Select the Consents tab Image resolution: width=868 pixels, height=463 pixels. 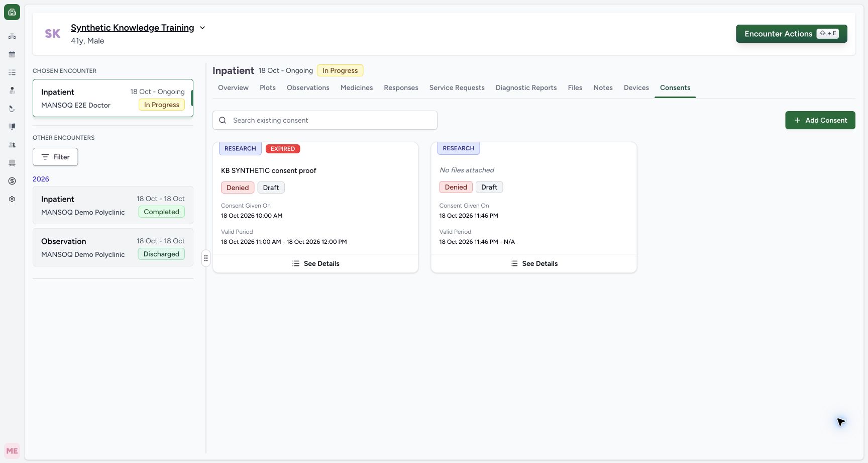(675, 87)
